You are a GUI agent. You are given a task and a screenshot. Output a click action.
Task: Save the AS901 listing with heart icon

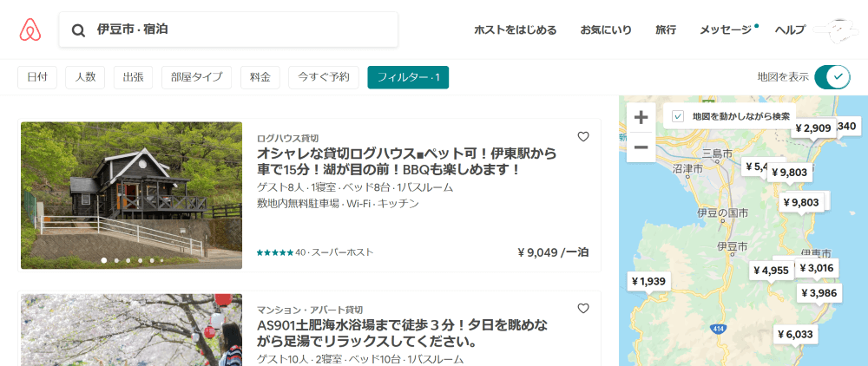point(583,308)
